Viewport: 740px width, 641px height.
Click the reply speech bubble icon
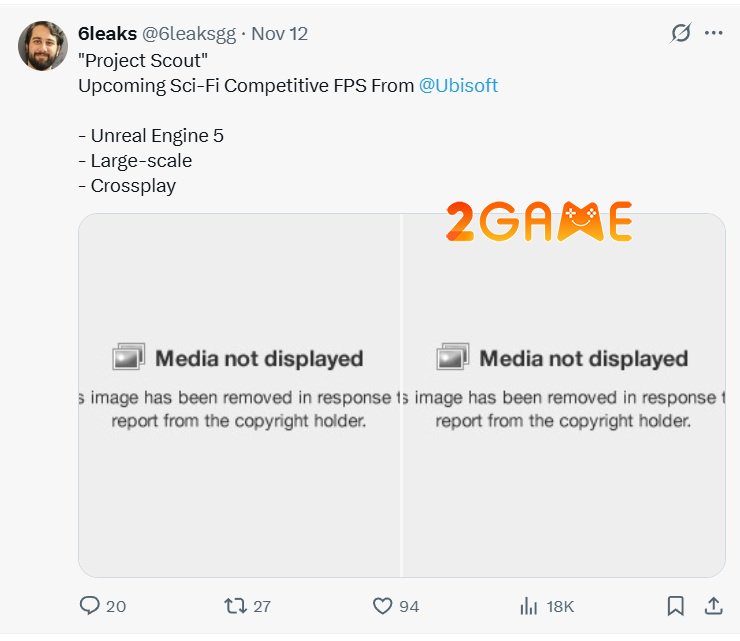[90, 605]
